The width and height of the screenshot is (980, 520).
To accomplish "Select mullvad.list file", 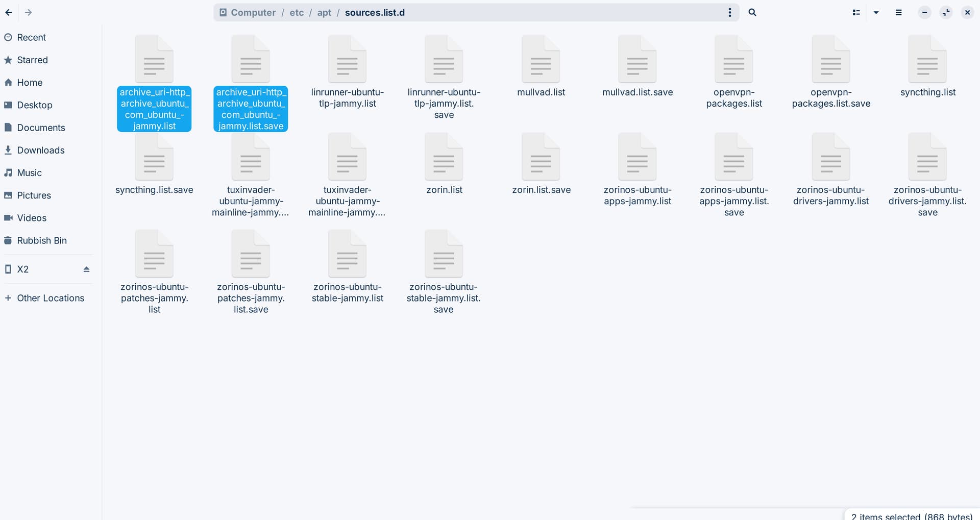I will (541, 66).
